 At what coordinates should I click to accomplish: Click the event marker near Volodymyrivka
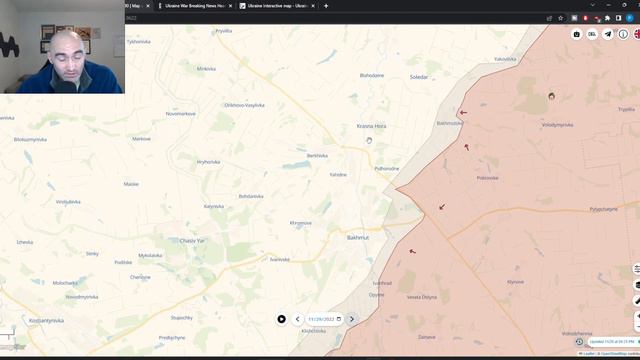[551, 96]
